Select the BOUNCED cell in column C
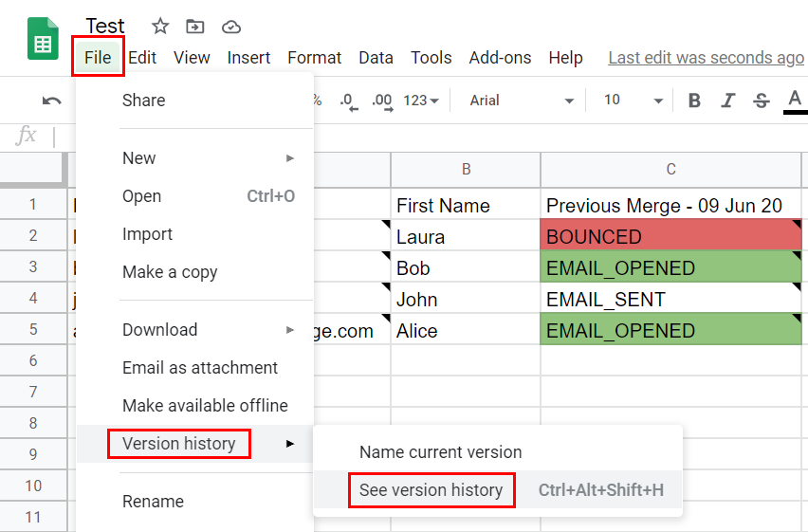This screenshot has width=808, height=532. [670, 237]
